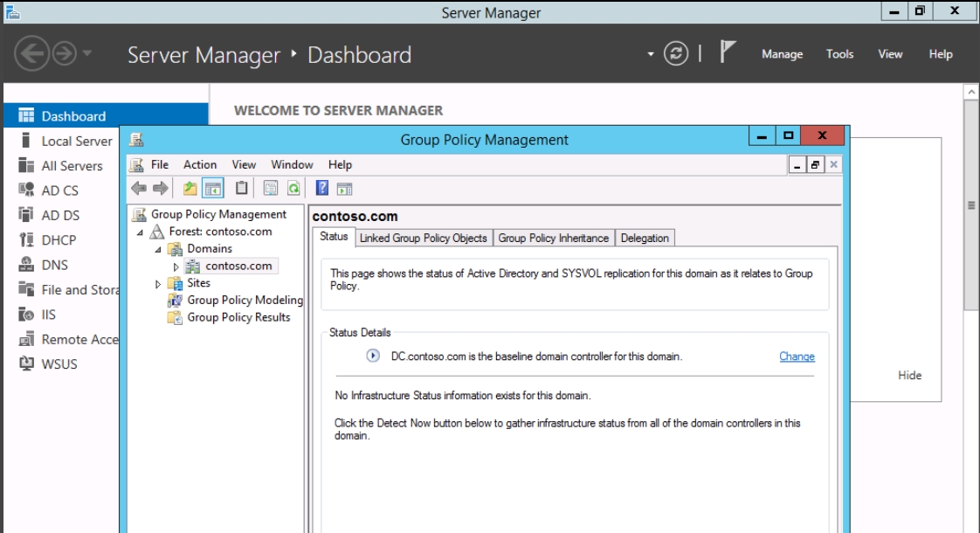Select the Group Policy Management root tree node

coord(218,214)
